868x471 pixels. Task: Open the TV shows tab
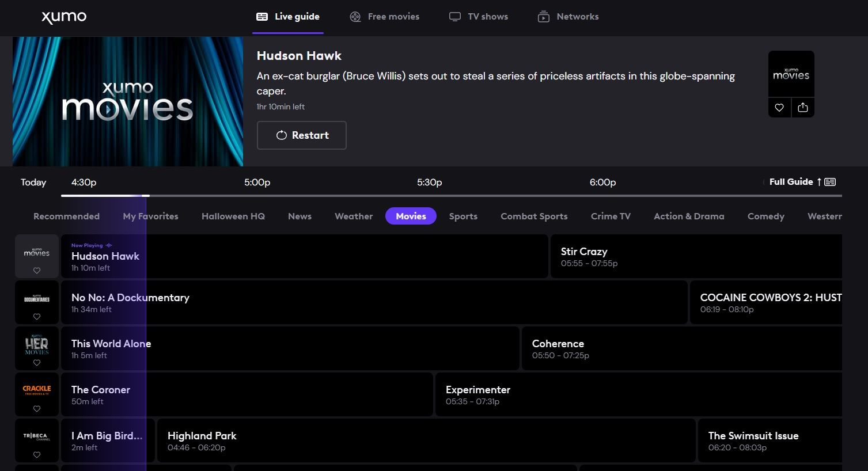click(479, 17)
